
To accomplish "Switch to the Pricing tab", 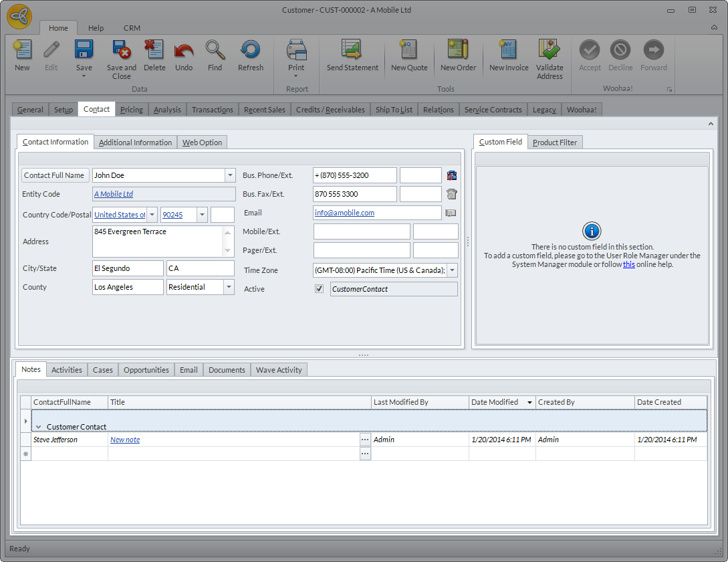I will pyautogui.click(x=131, y=110).
